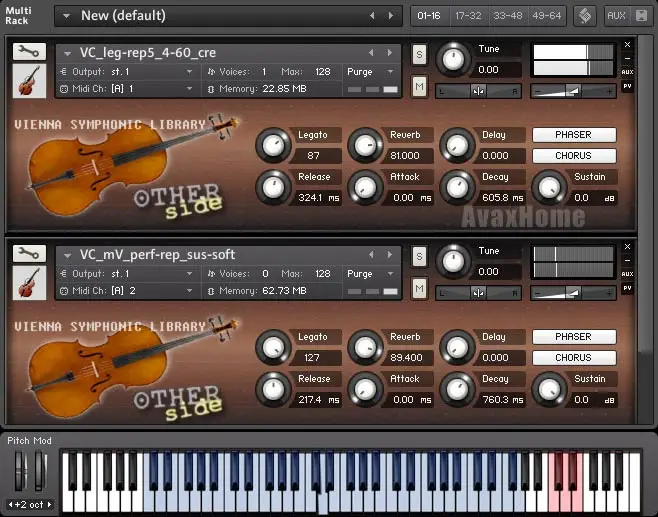The height and width of the screenshot is (517, 658).
Task: Click volume slider of second instrument
Action: (x=574, y=293)
